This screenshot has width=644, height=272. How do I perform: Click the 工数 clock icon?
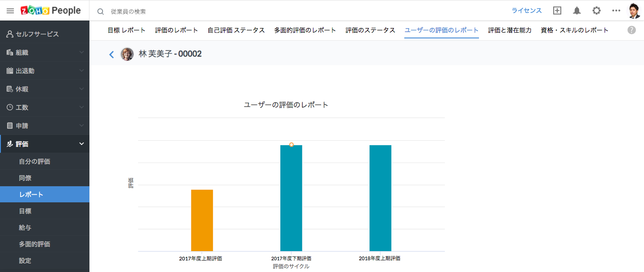click(10, 107)
